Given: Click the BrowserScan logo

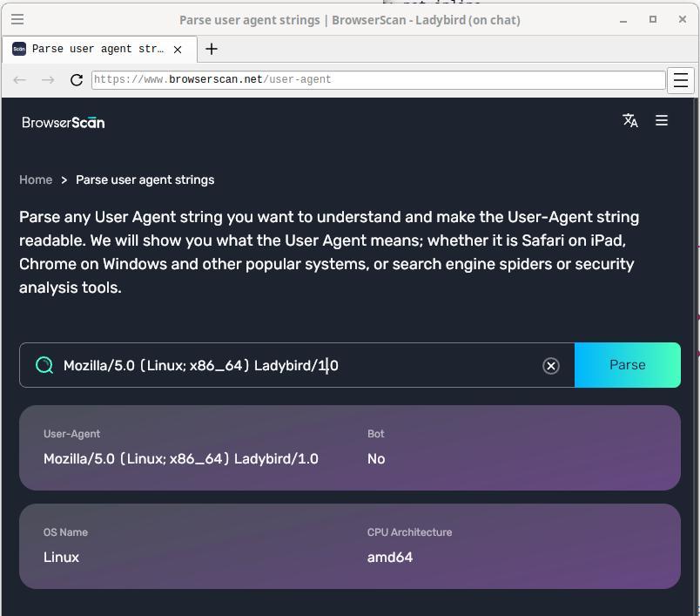Looking at the screenshot, I should click(64, 122).
